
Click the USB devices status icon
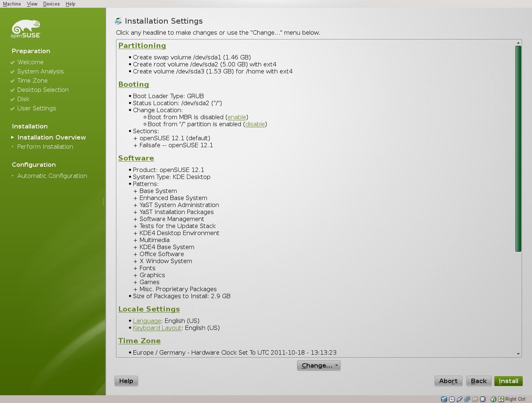(460, 399)
